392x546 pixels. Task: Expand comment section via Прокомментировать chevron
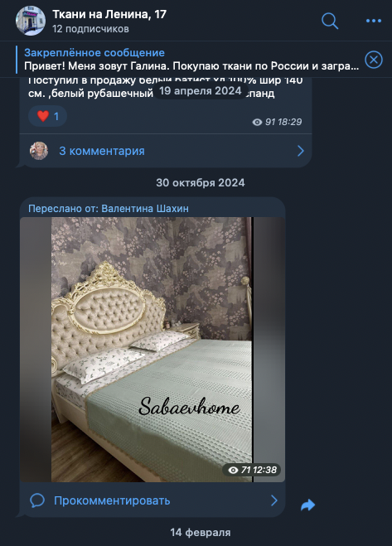[x=274, y=500]
